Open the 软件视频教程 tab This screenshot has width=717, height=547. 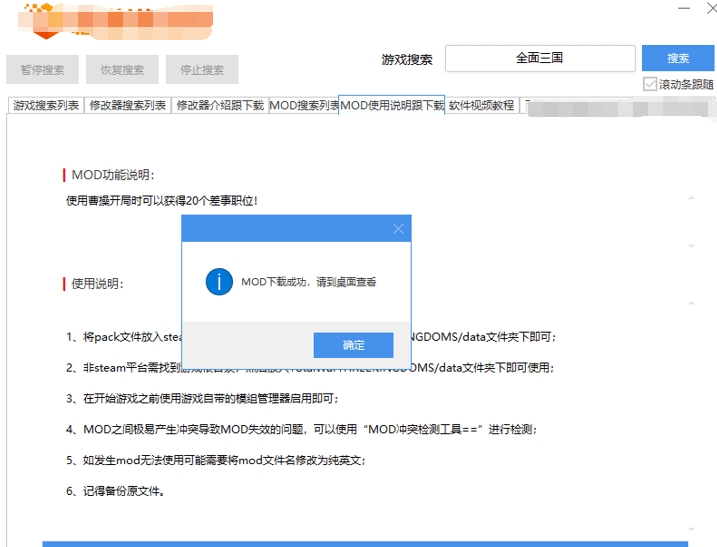pos(482,105)
